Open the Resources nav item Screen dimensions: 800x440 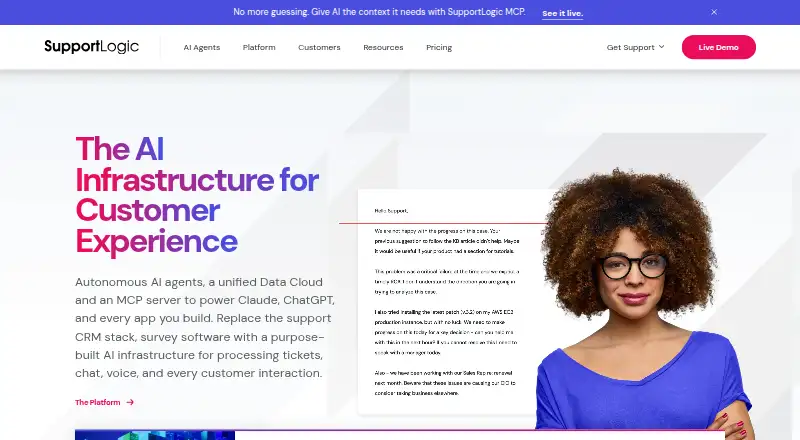click(383, 47)
